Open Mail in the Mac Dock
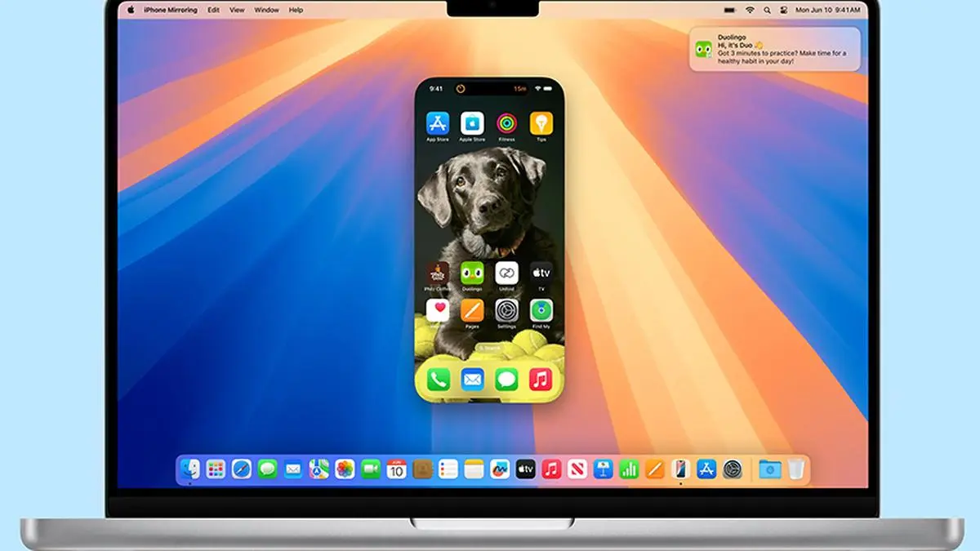Image resolution: width=980 pixels, height=551 pixels. click(293, 469)
